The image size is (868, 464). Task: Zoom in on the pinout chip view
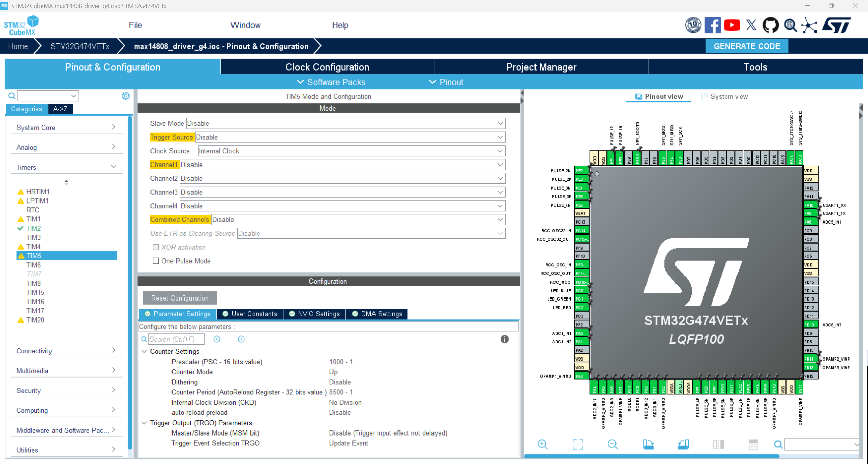click(542, 444)
